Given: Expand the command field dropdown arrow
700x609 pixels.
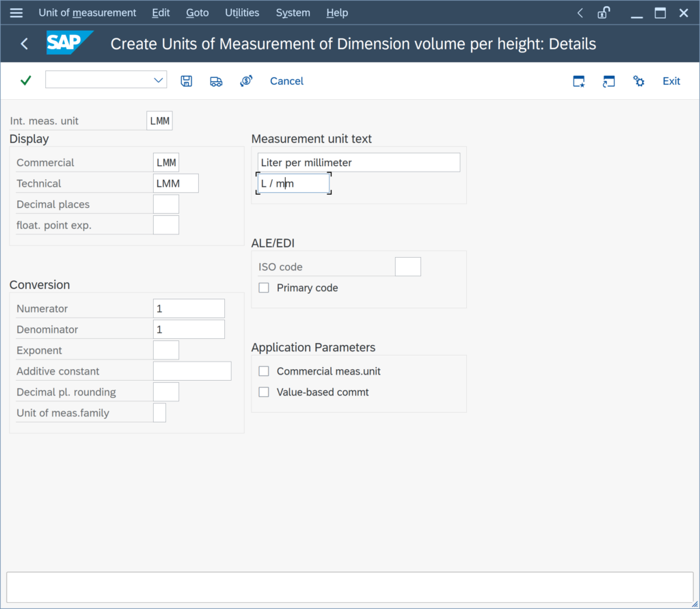Looking at the screenshot, I should coord(158,80).
